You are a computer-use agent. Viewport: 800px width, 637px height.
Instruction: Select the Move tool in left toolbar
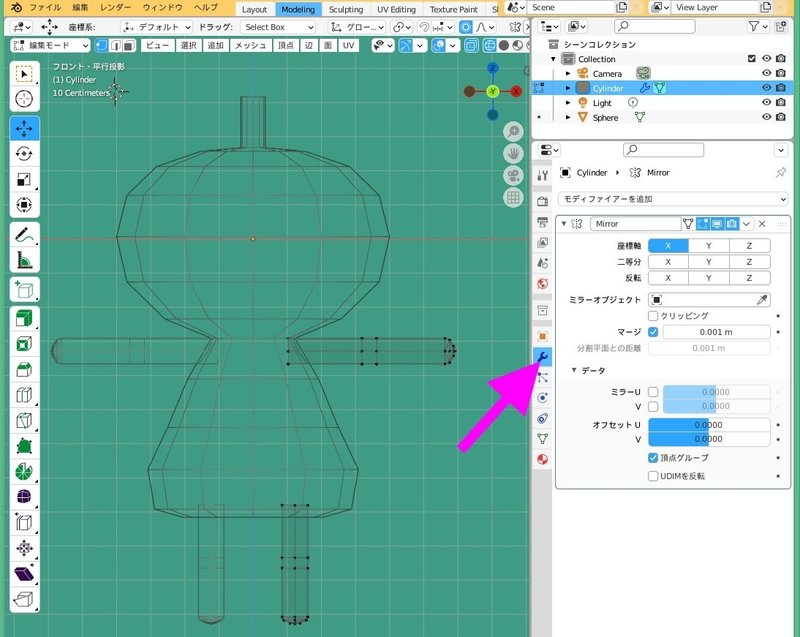click(25, 129)
